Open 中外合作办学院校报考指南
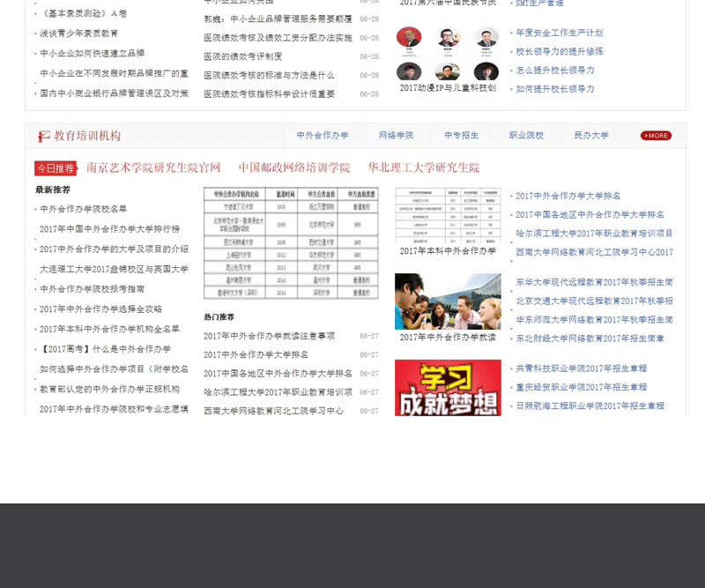705x588 pixels. click(93, 289)
